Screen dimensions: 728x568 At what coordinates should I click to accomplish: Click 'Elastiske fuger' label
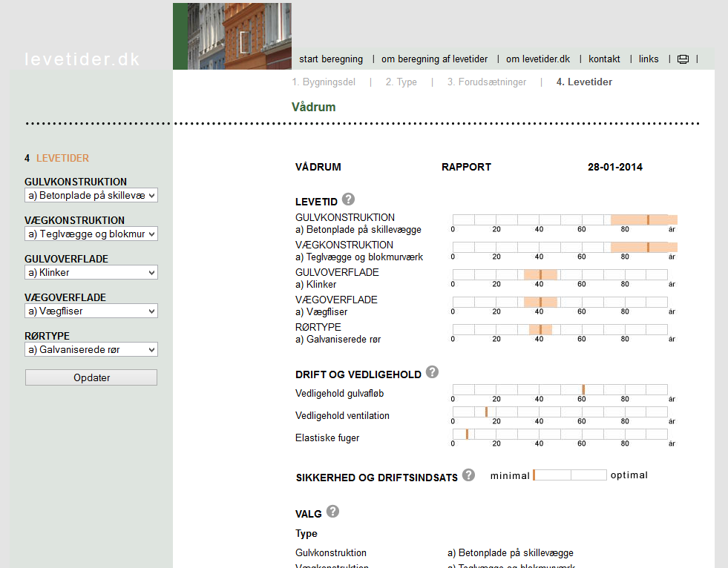click(x=327, y=438)
